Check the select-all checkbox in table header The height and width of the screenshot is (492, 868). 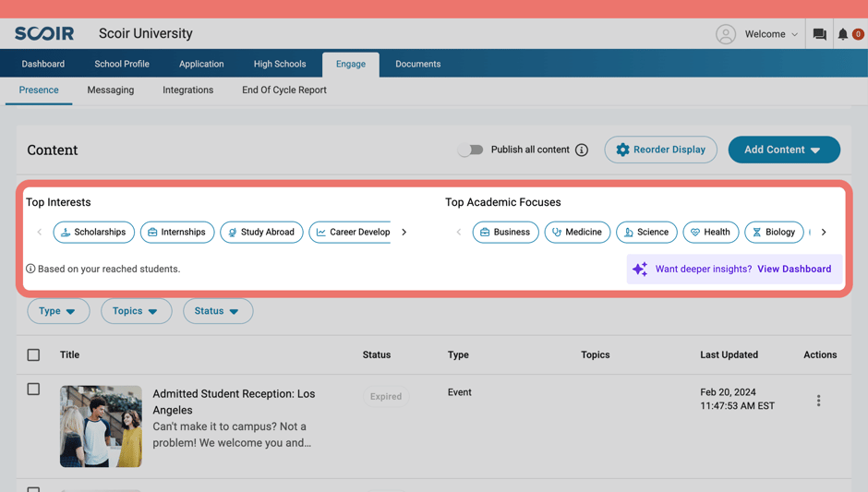33,354
